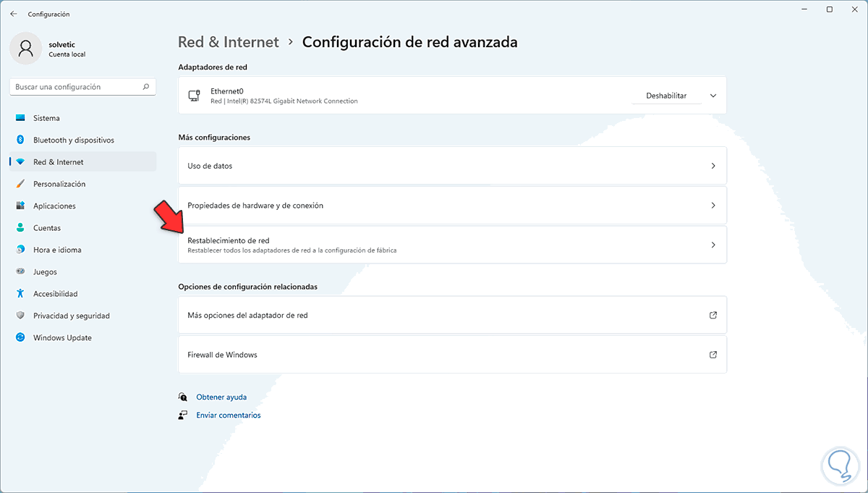Go to Bluetooth y dispositivos settings
The height and width of the screenshot is (493, 868).
(83, 140)
